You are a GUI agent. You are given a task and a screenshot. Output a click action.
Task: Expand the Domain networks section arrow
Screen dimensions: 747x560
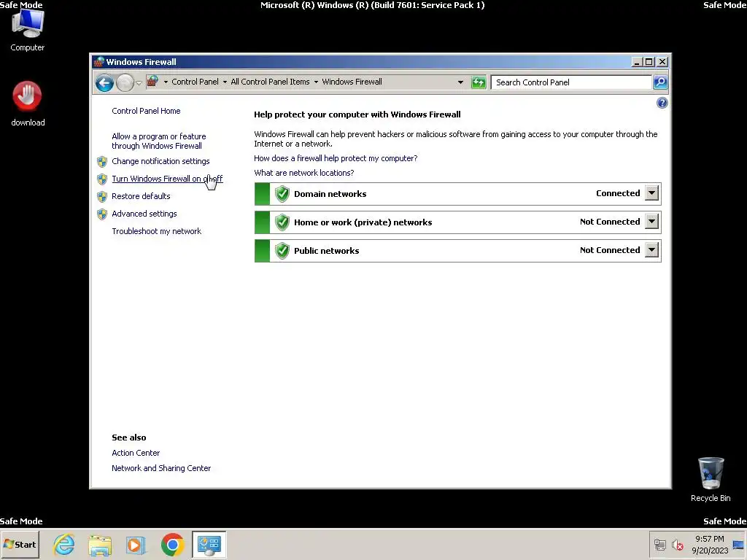coord(651,193)
